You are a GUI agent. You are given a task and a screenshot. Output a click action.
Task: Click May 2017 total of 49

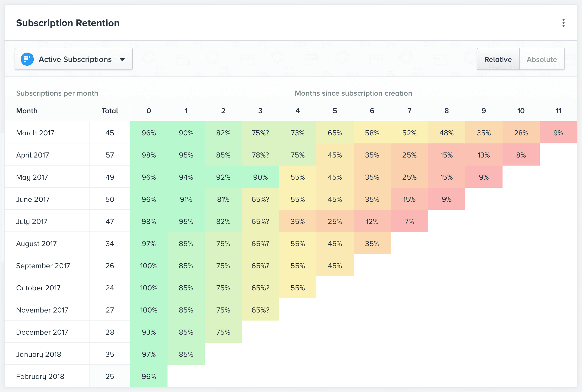coord(110,177)
